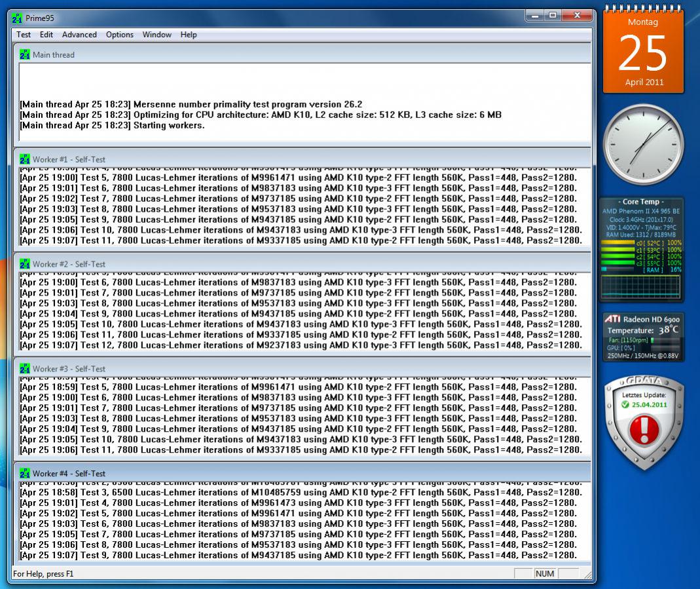Open the Options menu
The image size is (700, 589).
pyautogui.click(x=119, y=34)
